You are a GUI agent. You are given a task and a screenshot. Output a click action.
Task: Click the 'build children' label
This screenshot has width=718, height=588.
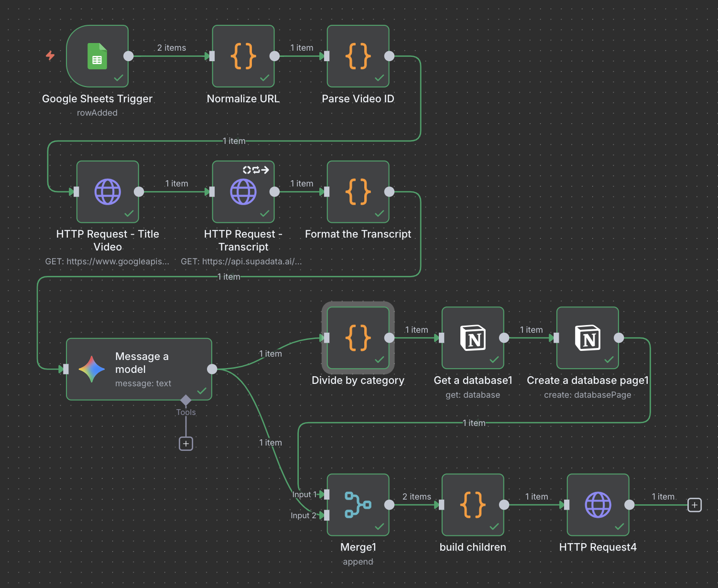click(473, 547)
